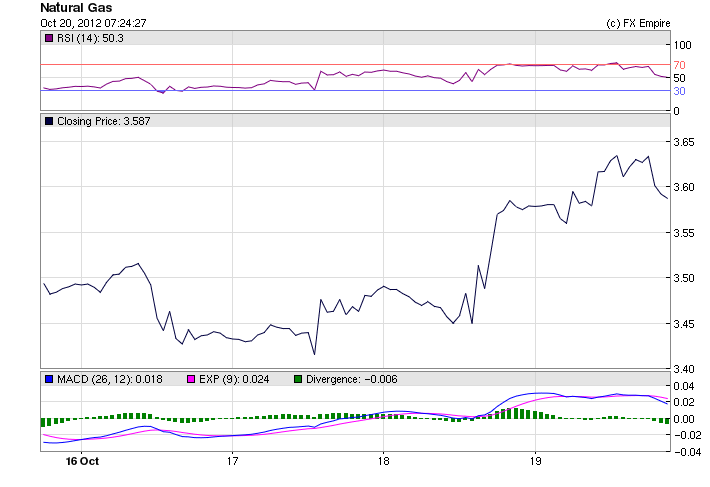Click the '3.55' price axis label
The image size is (710, 487).
[x=684, y=233]
